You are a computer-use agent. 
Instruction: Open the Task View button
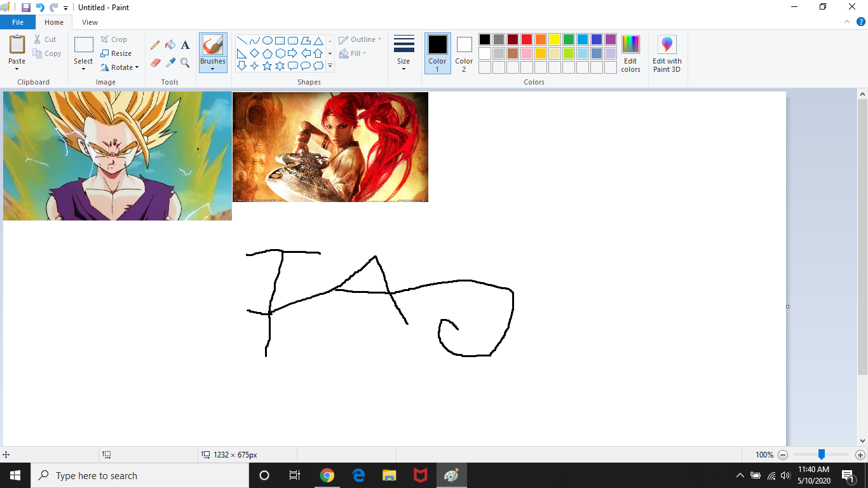pyautogui.click(x=295, y=475)
